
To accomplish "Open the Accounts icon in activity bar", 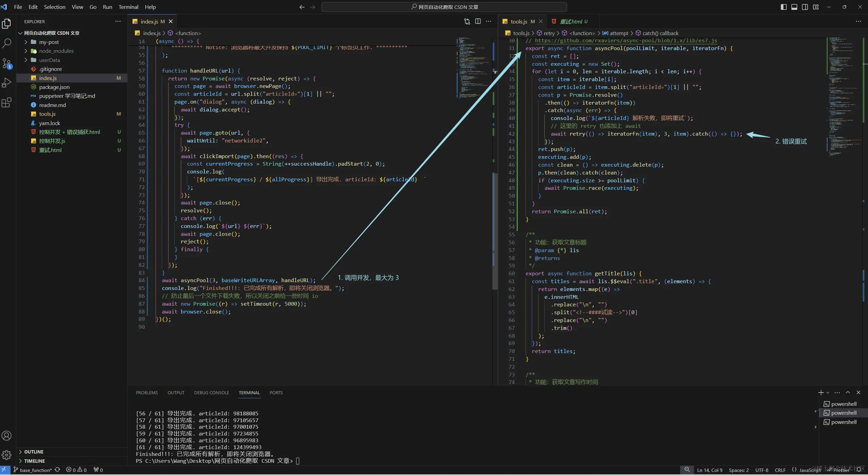I will pyautogui.click(x=6, y=435).
